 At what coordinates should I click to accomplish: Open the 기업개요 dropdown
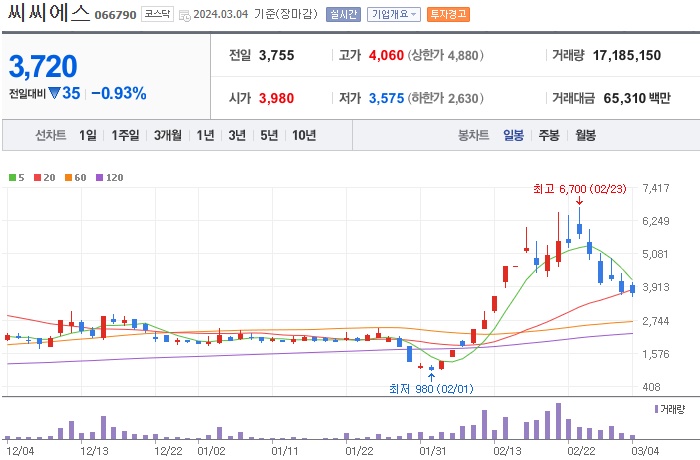click(x=394, y=14)
